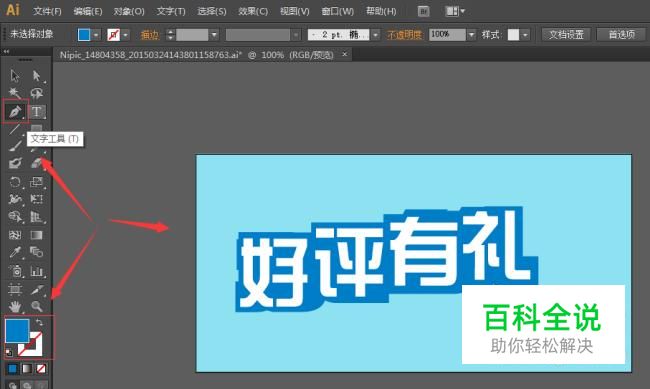650x389 pixels.
Task: Select the Shape Builder tool
Action: (x=15, y=217)
